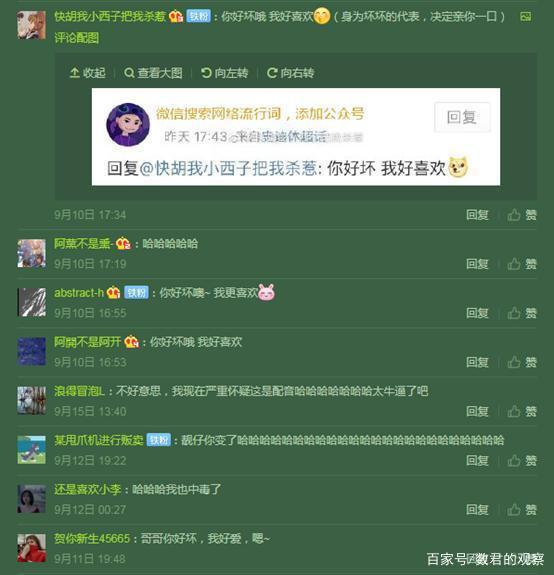Reply to the 9月10日 16:53 comment
Image resolution: width=554 pixels, height=575 pixels.
click(477, 362)
